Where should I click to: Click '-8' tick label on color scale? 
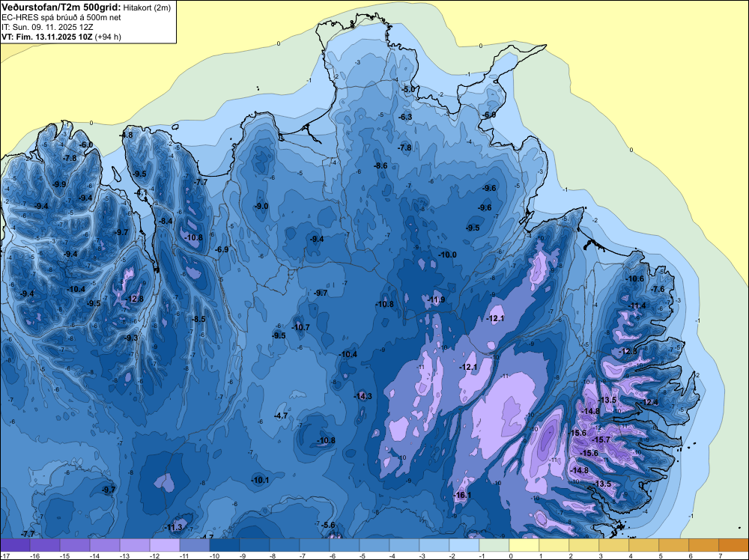click(x=274, y=556)
